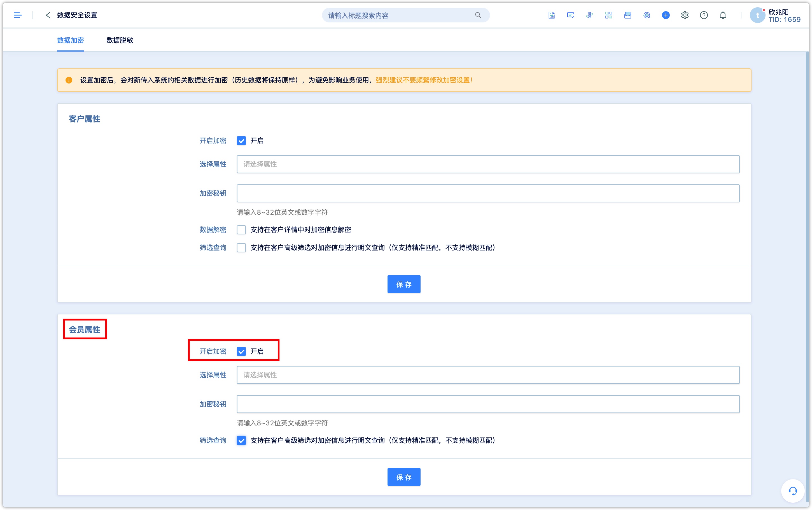Click the 加密秘钥 field in 客户属性
Viewport: 812px width, 510px height.
click(488, 193)
